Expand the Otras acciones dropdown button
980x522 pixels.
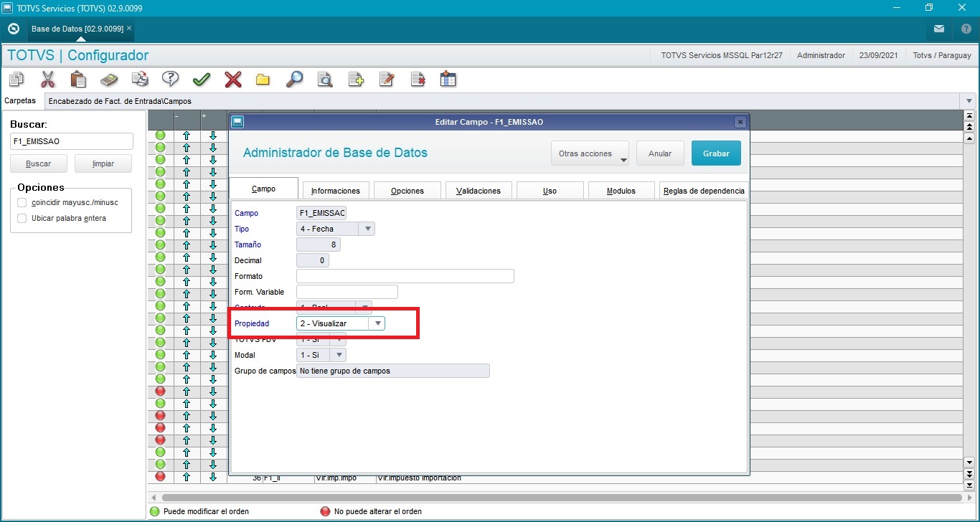[x=590, y=153]
